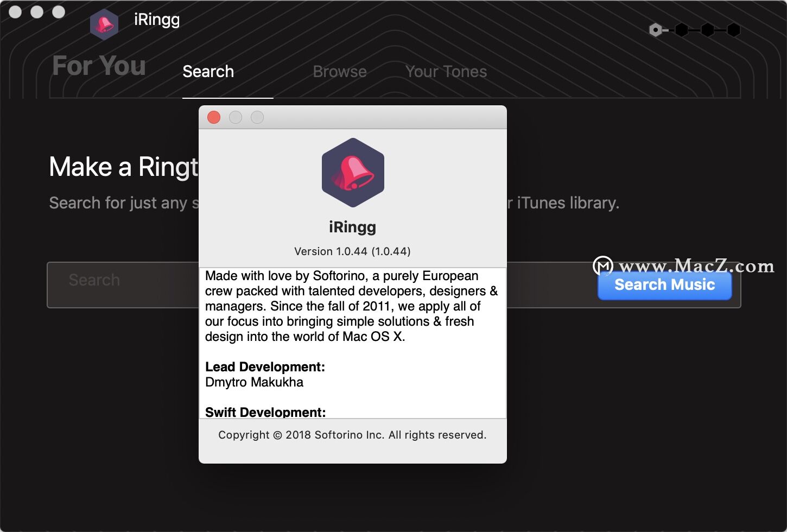
Task: Click the name Dmytro Makukha
Action: pos(254,382)
